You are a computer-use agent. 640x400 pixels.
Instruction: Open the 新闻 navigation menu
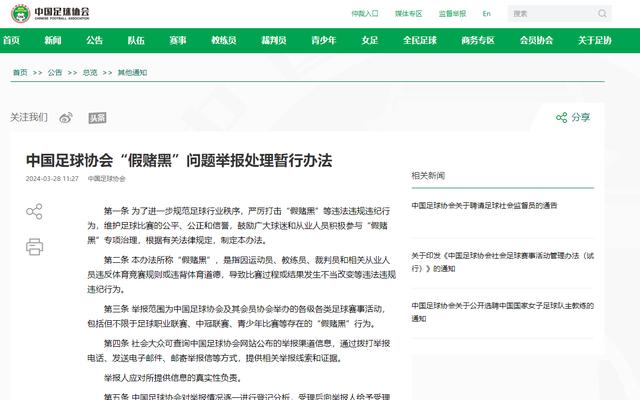click(x=52, y=40)
